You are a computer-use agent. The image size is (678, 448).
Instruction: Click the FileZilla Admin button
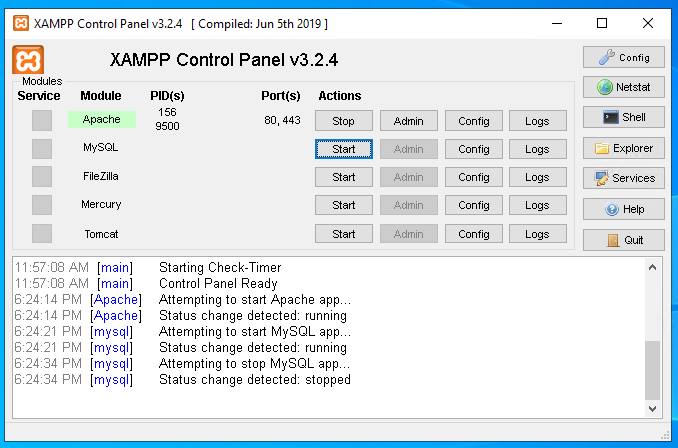tap(409, 177)
